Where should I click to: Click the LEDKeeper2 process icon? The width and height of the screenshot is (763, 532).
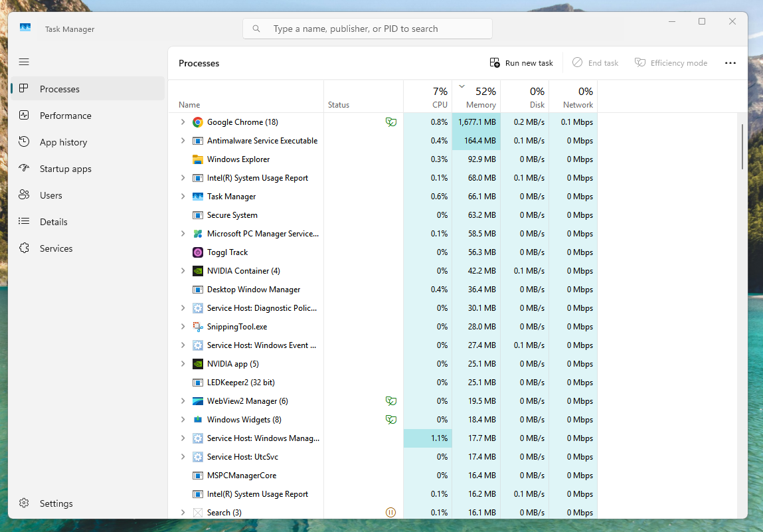(198, 383)
